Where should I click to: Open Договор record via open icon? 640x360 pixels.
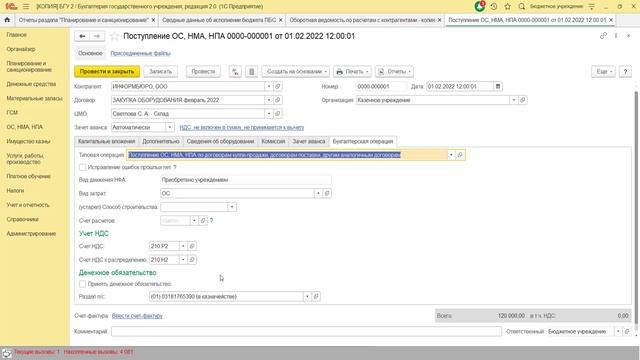coord(278,100)
